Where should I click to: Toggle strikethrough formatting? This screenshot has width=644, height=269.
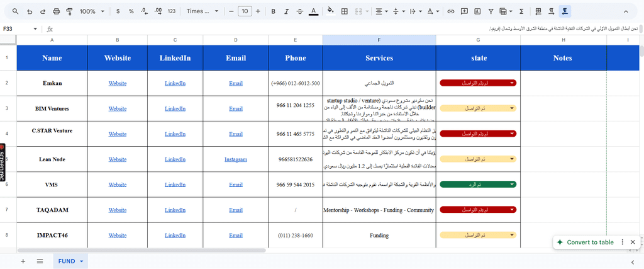(300, 11)
